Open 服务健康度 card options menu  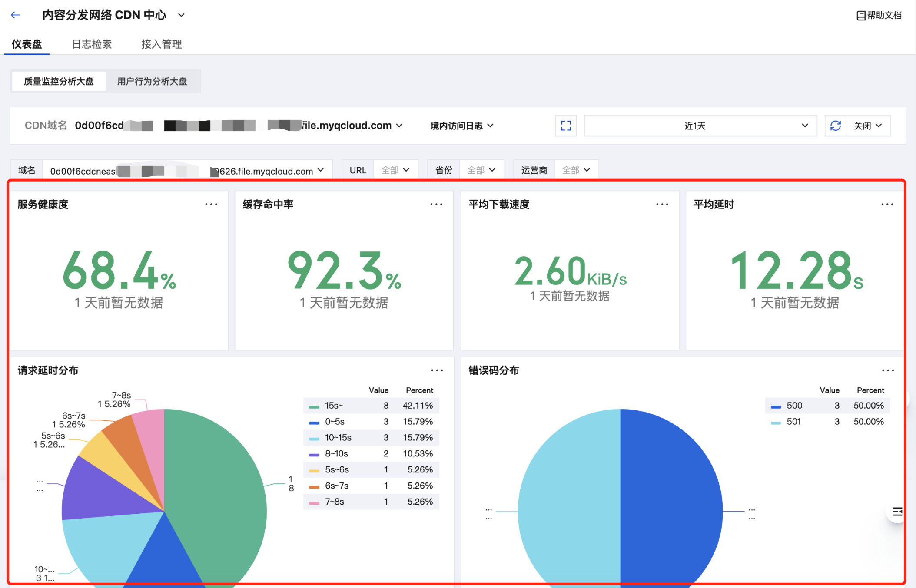coord(211,205)
